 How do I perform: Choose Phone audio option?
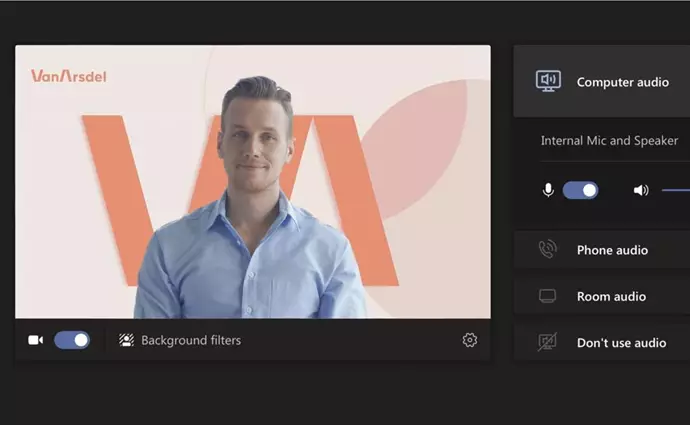tap(602, 249)
